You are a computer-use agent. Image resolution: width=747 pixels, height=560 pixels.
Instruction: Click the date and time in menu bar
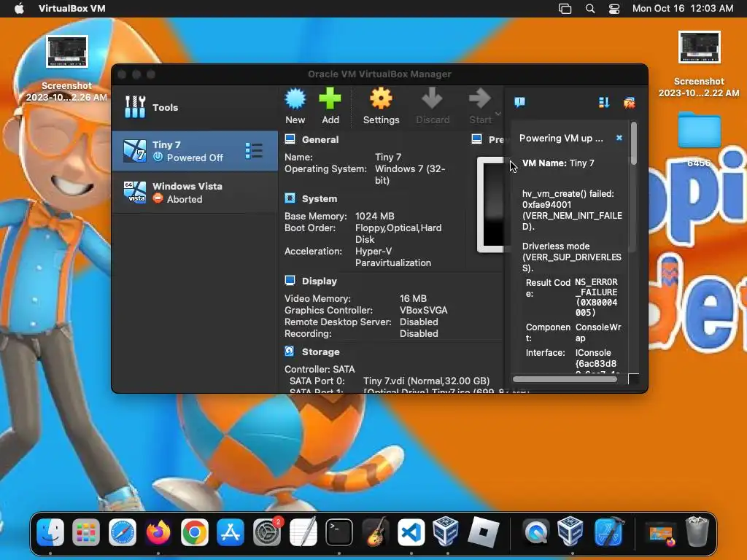point(683,8)
